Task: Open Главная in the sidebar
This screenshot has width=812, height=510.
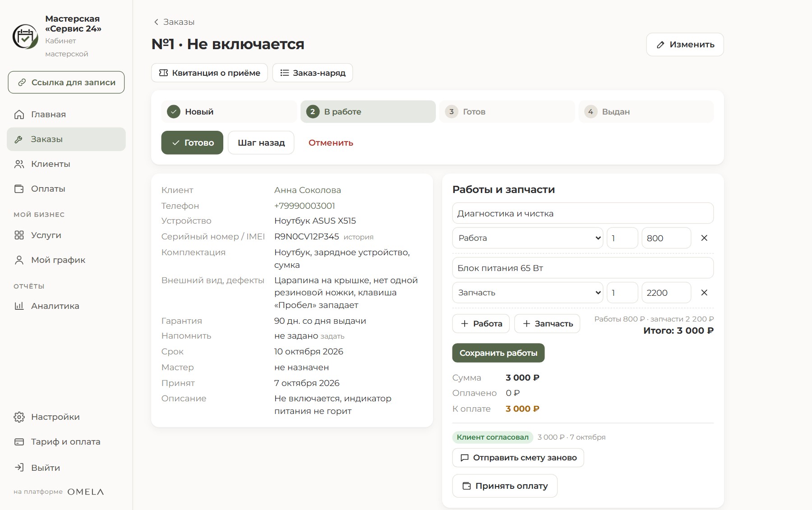Action: point(66,115)
